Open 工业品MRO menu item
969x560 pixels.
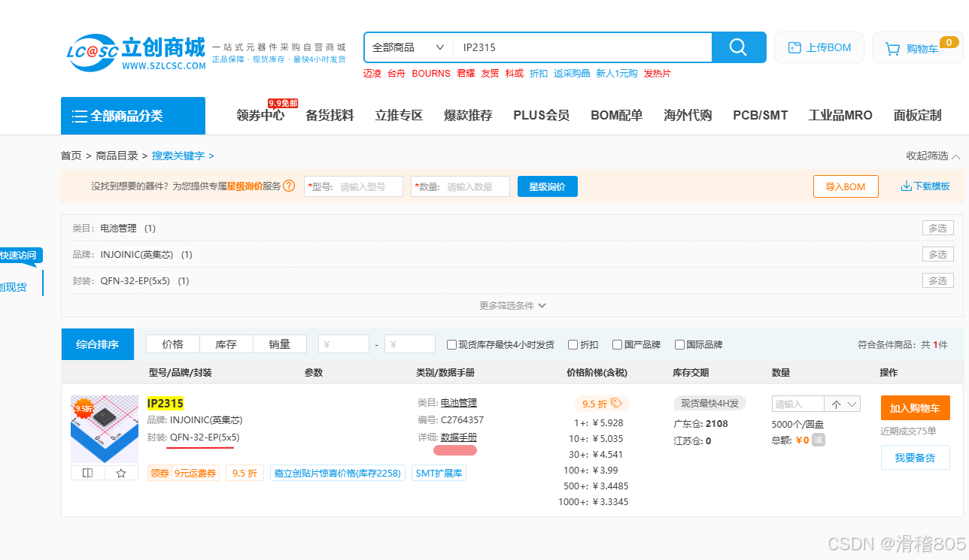840,115
